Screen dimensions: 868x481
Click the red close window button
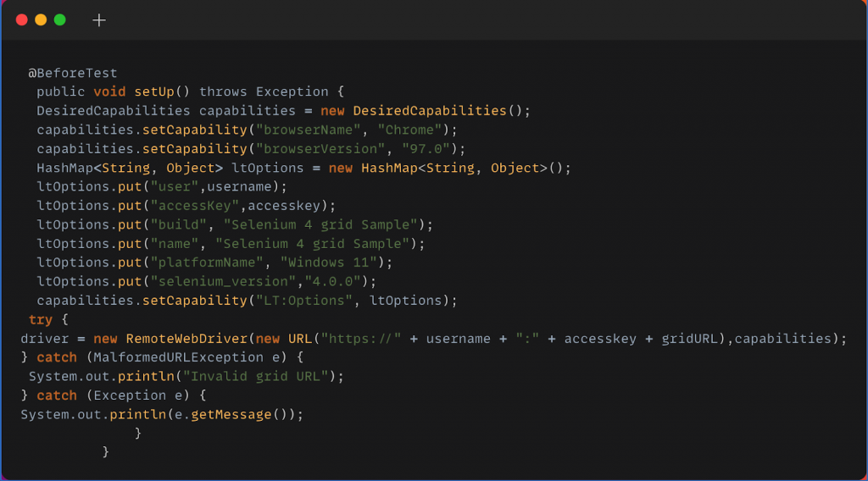click(21, 19)
